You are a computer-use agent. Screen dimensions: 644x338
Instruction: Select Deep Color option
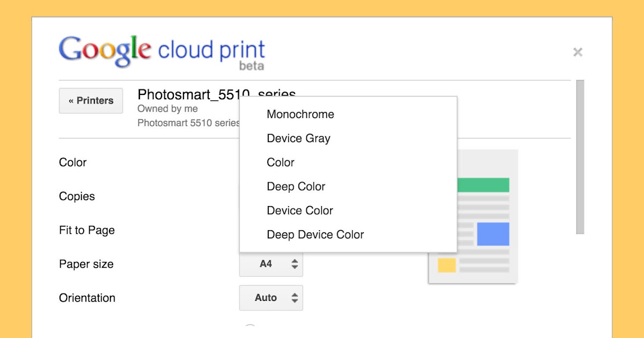tap(348, 187)
